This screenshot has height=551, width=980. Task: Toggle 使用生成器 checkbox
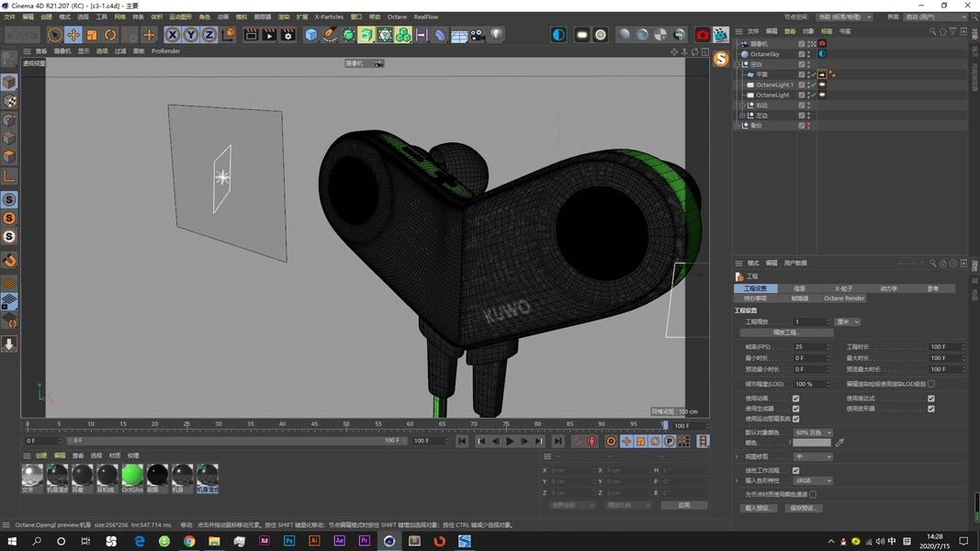click(x=795, y=409)
